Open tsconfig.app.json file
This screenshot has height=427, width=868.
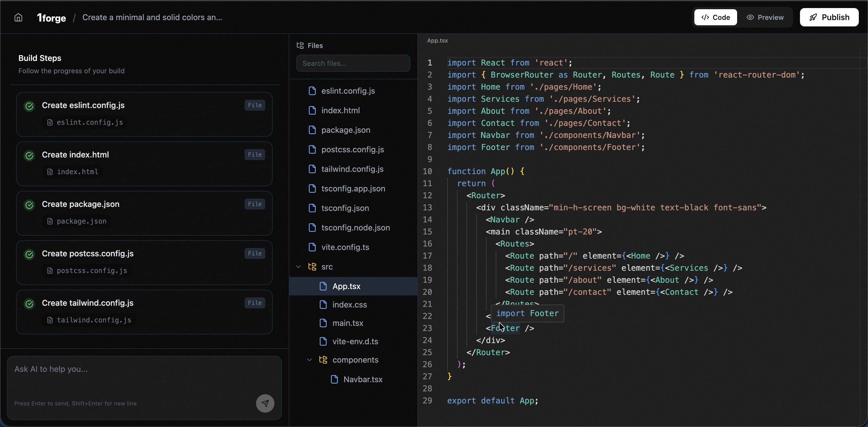coord(353,189)
